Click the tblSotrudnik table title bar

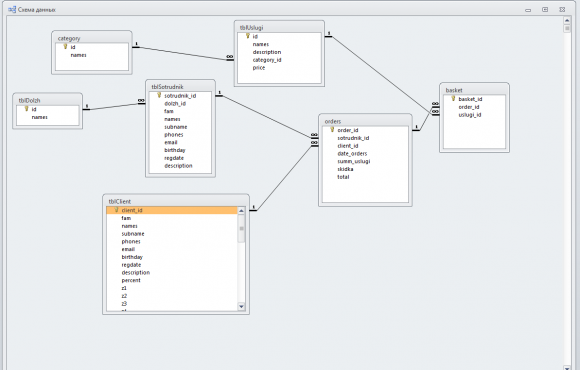(x=181, y=87)
